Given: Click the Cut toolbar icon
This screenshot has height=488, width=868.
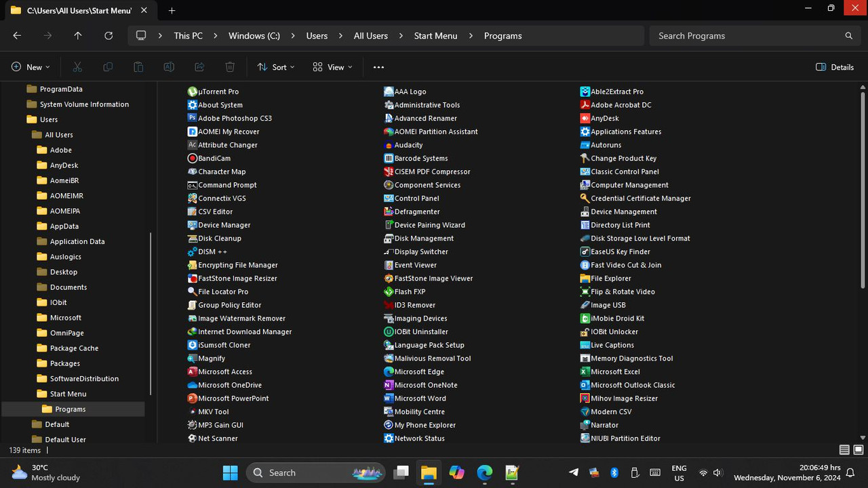Looking at the screenshot, I should point(77,67).
